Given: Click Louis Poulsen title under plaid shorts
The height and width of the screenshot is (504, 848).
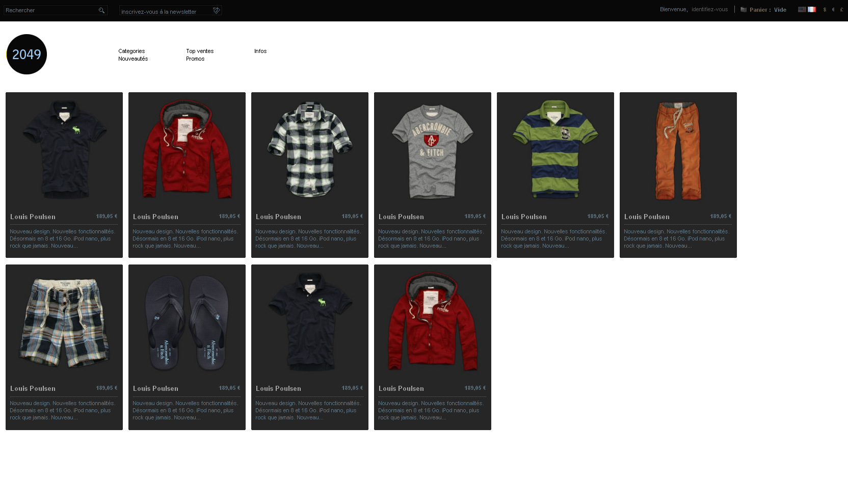Looking at the screenshot, I should click(x=33, y=388).
